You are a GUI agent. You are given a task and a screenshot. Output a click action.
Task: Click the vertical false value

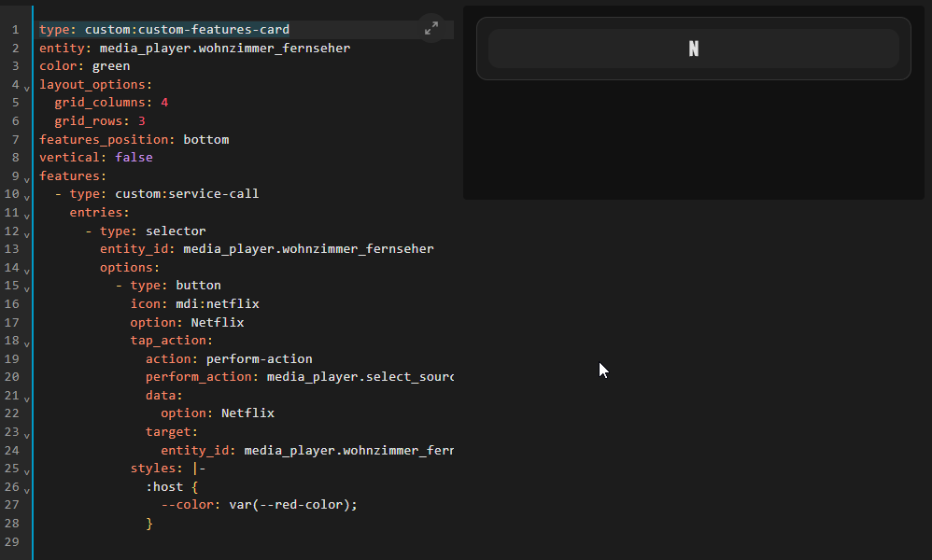[134, 158]
